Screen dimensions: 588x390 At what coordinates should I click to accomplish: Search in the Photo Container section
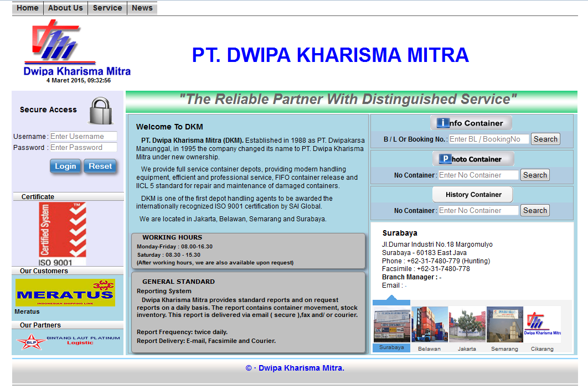(535, 175)
